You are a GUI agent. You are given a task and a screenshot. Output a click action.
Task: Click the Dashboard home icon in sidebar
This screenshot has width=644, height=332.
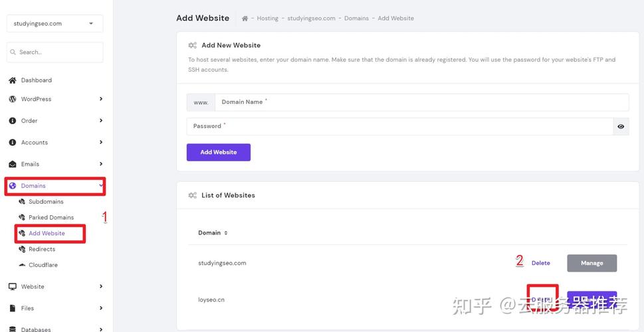(12, 80)
